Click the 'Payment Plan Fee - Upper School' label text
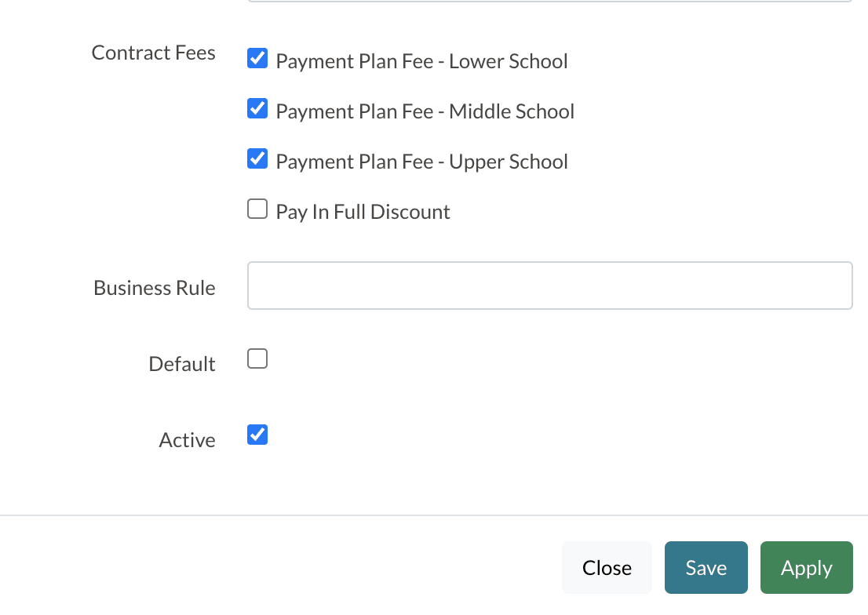The height and width of the screenshot is (615, 868). tap(421, 162)
